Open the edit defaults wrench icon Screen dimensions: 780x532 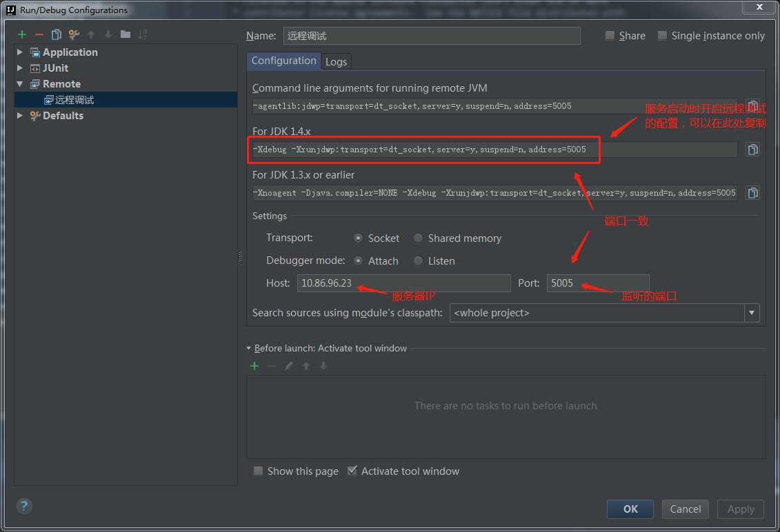coord(74,34)
